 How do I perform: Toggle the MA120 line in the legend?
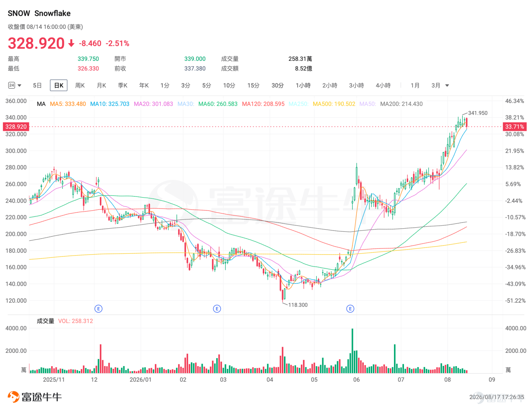263,104
